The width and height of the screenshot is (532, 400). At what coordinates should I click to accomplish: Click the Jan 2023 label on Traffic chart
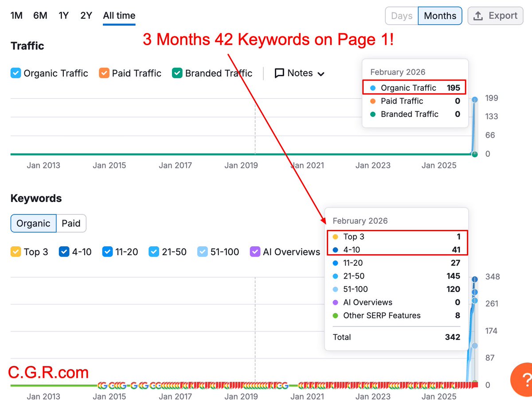(x=374, y=166)
